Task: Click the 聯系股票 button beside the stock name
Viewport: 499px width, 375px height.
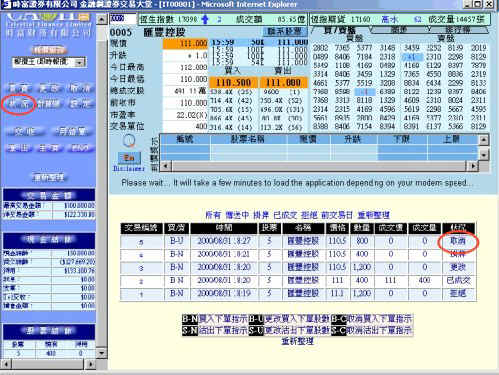Action: [x=284, y=32]
